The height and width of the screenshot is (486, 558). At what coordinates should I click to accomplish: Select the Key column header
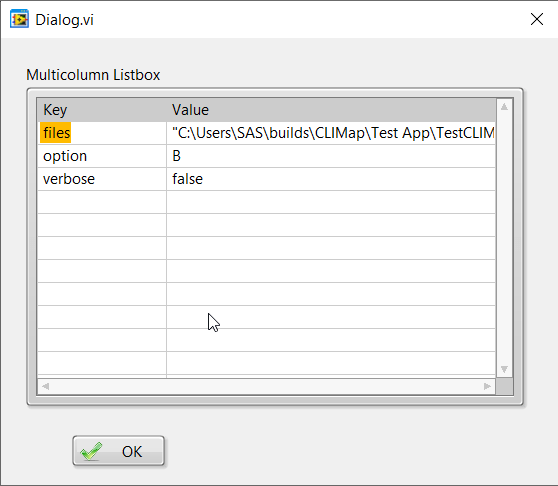102,110
